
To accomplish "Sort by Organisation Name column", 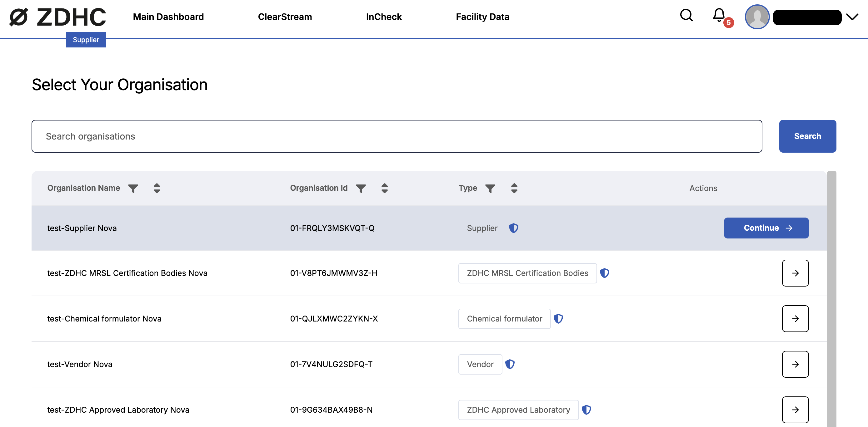I will click(x=157, y=188).
